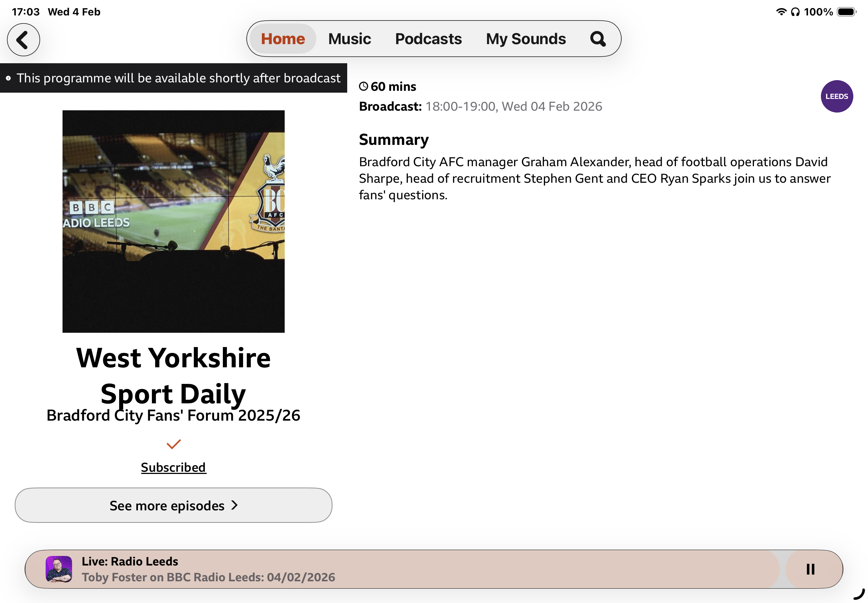This screenshot has height=603, width=868.
Task: Tap the 17:03 clock in status bar
Action: 26,12
